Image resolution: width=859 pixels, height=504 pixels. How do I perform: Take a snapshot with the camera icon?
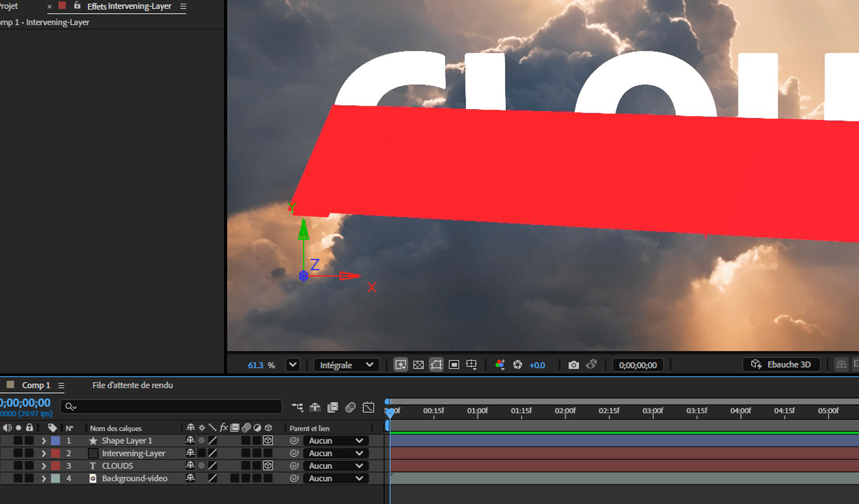(573, 365)
